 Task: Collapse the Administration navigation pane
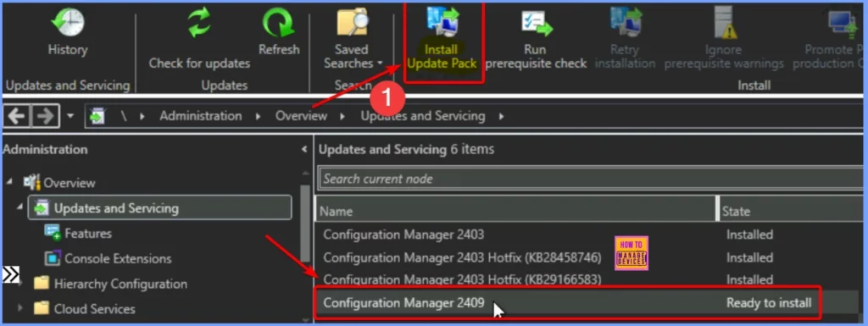[303, 149]
